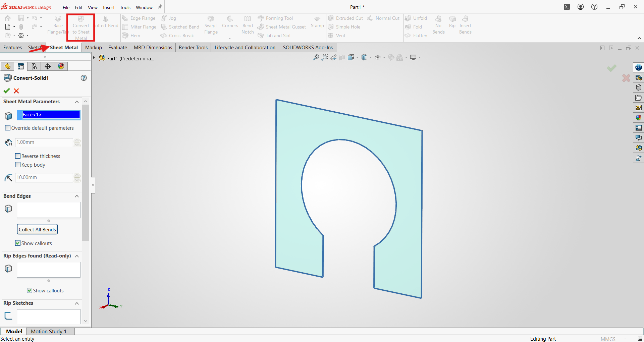Switch to the Evaluate tab
The width and height of the screenshot is (644, 342).
pos(118,48)
